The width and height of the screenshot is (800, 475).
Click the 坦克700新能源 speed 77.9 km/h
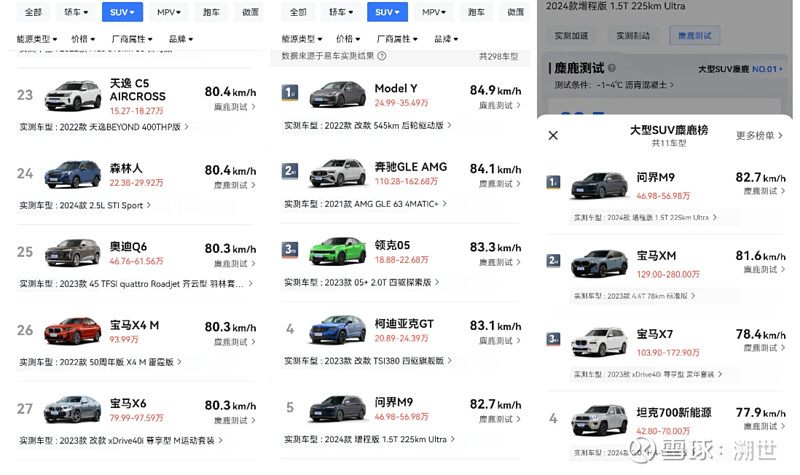760,412
